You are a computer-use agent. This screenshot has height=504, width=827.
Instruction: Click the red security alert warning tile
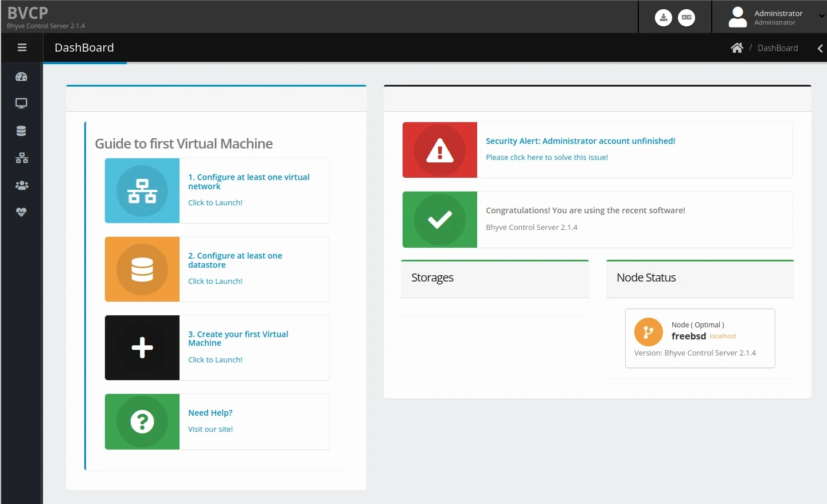click(x=440, y=150)
